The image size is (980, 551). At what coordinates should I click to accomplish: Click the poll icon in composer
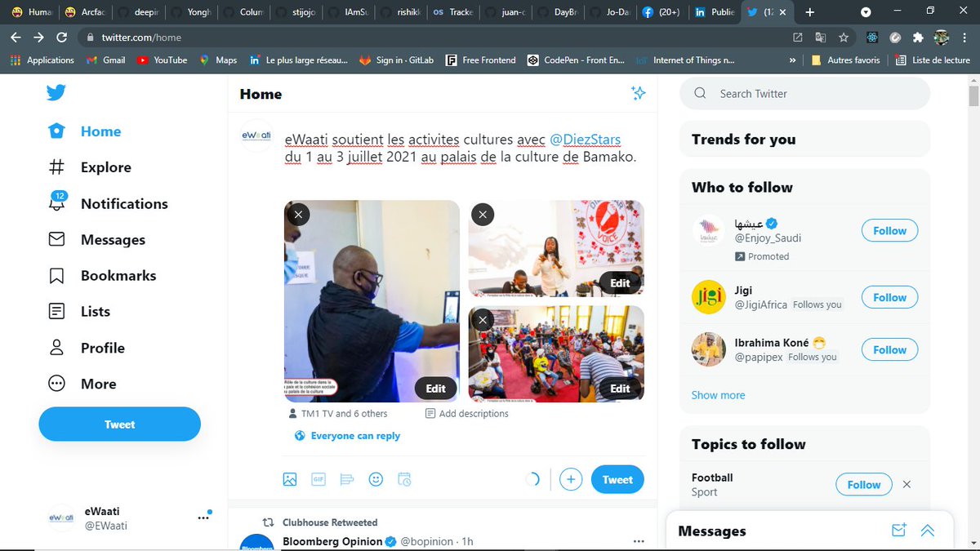[x=346, y=479]
